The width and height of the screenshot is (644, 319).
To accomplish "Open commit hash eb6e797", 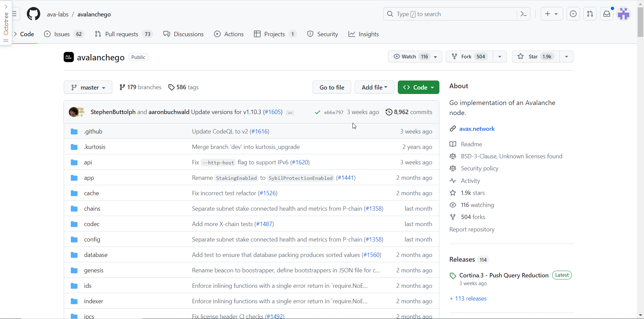I will (334, 112).
